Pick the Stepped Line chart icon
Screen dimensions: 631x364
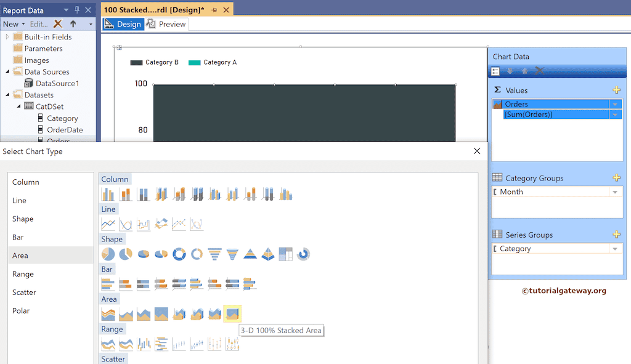(x=143, y=224)
